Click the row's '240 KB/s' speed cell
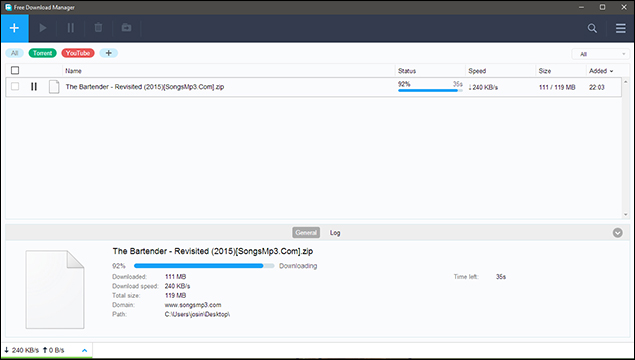 pyautogui.click(x=483, y=87)
